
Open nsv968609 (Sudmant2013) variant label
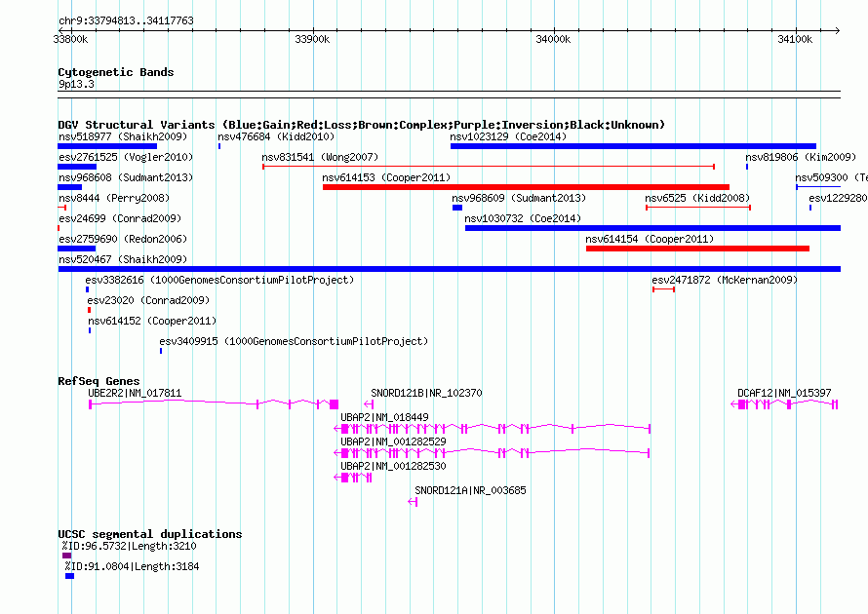pyautogui.click(x=519, y=198)
